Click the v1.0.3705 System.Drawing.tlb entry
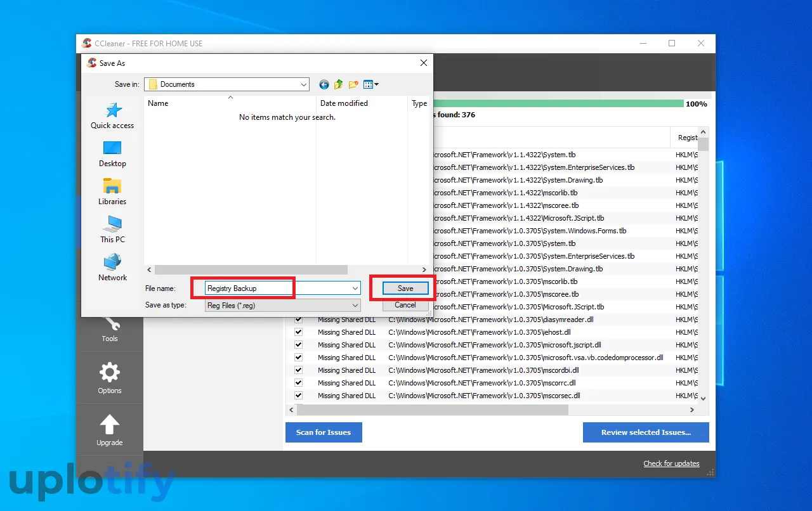The width and height of the screenshot is (812, 511). click(x=518, y=269)
